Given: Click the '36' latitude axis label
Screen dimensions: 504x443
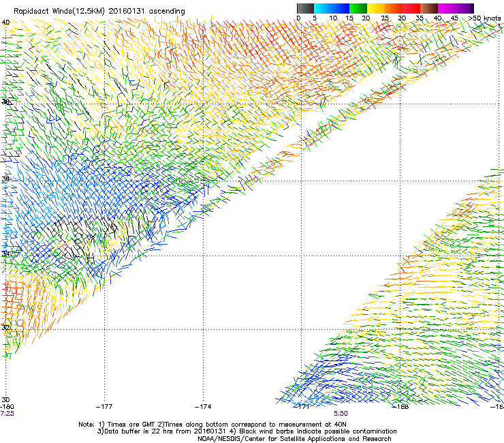Looking at the screenshot, I should (x=5, y=179).
